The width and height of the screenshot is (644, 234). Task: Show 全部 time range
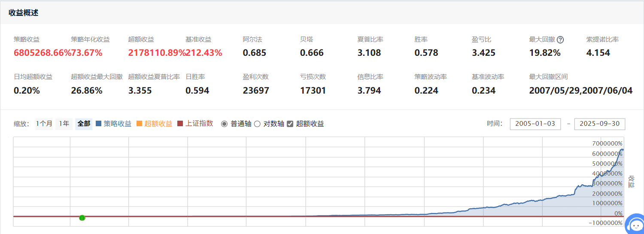84,124
